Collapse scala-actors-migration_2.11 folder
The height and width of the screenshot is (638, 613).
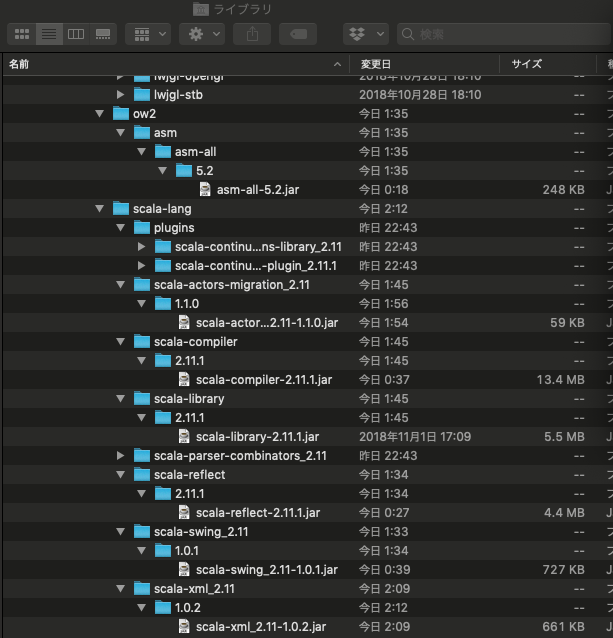[x=120, y=285]
